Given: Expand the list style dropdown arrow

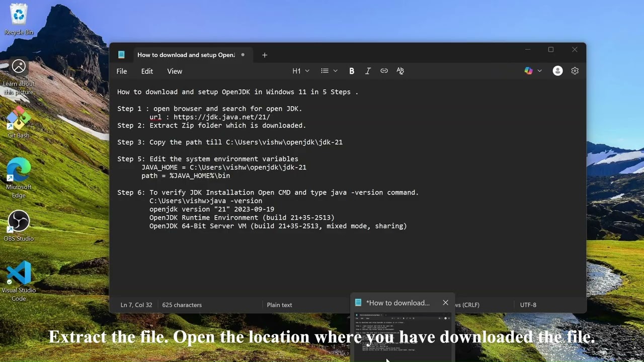Looking at the screenshot, I should point(336,71).
